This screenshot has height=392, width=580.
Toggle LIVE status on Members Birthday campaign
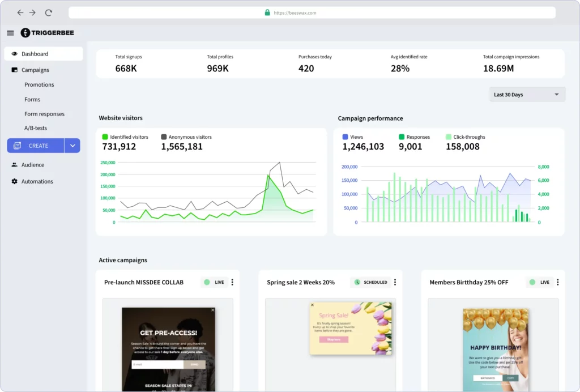539,282
